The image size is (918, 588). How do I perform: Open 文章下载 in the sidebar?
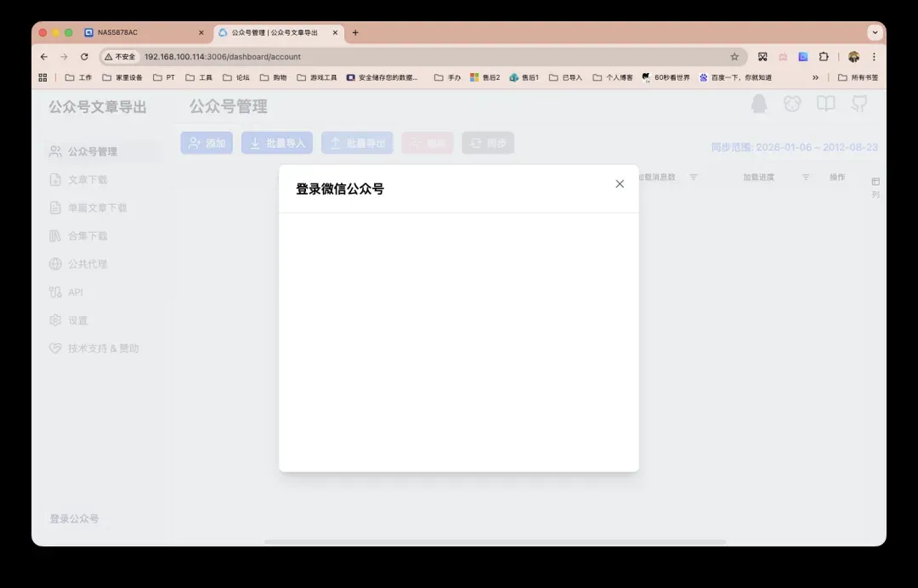click(88, 179)
